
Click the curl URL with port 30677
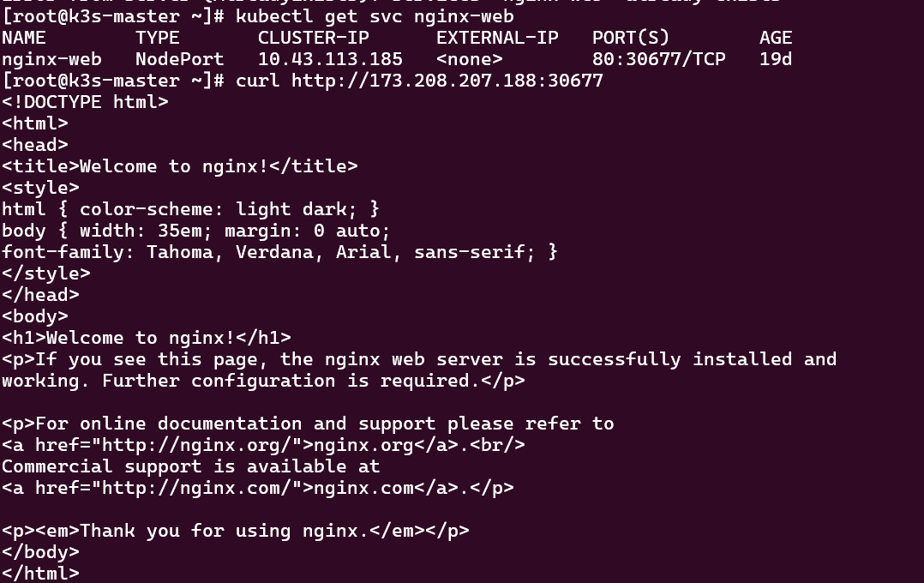click(x=447, y=81)
